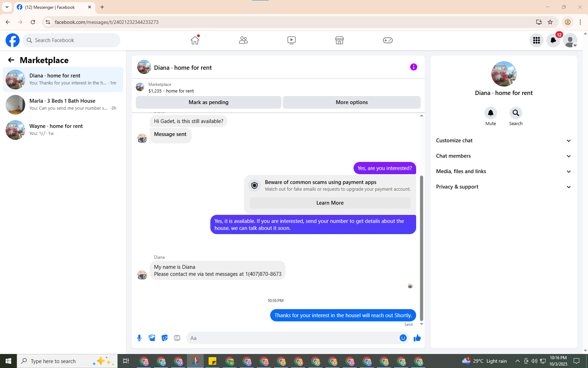
Task: Open Sticky Notes from the taskbar
Action: click(x=212, y=361)
